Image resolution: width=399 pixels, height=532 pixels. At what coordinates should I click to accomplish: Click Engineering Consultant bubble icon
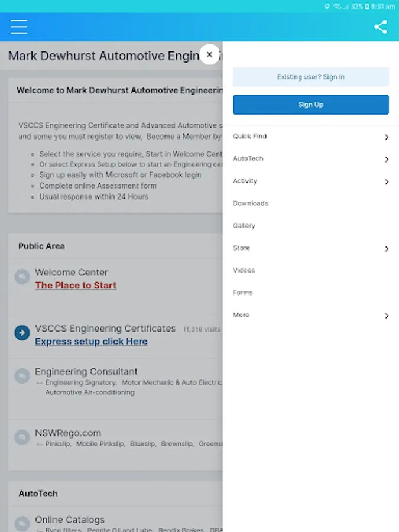[22, 376]
